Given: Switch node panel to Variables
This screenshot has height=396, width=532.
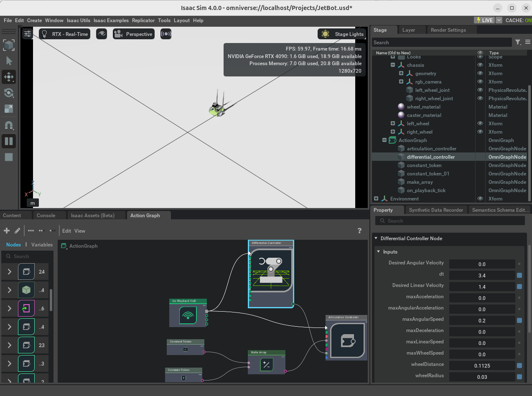Looking at the screenshot, I should 42,245.
